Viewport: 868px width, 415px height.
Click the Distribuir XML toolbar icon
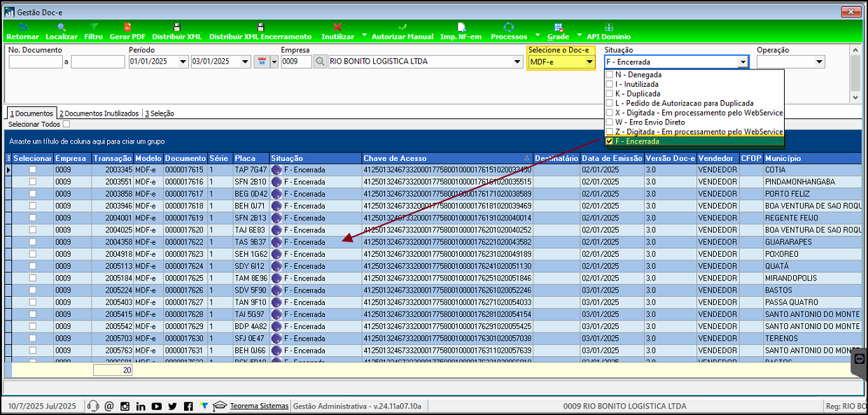pyautogui.click(x=176, y=27)
